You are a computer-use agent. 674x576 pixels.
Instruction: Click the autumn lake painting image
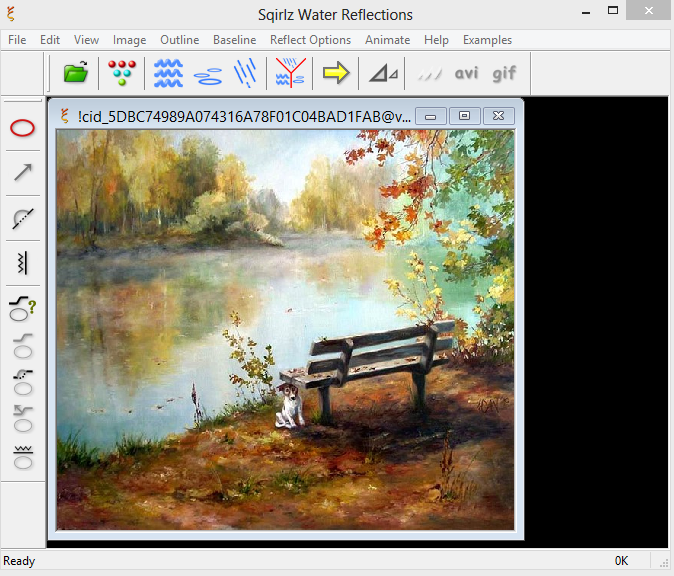pos(285,330)
